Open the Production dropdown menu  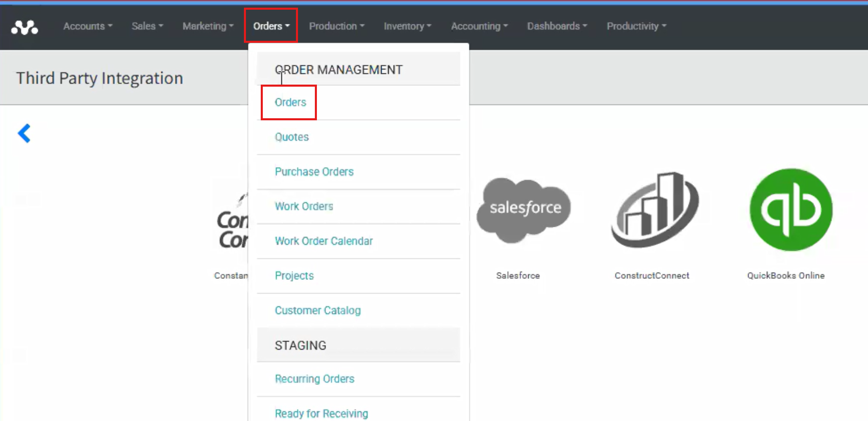[336, 26]
